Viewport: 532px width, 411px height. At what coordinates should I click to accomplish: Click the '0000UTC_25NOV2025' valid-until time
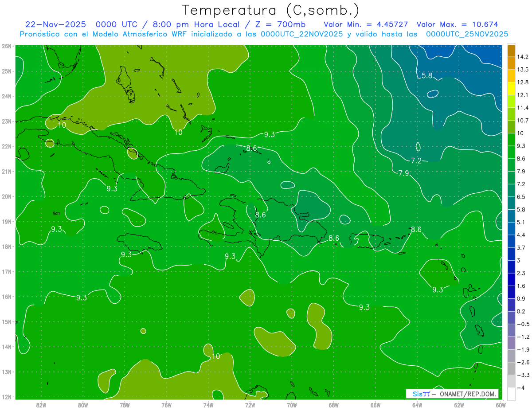click(467, 34)
